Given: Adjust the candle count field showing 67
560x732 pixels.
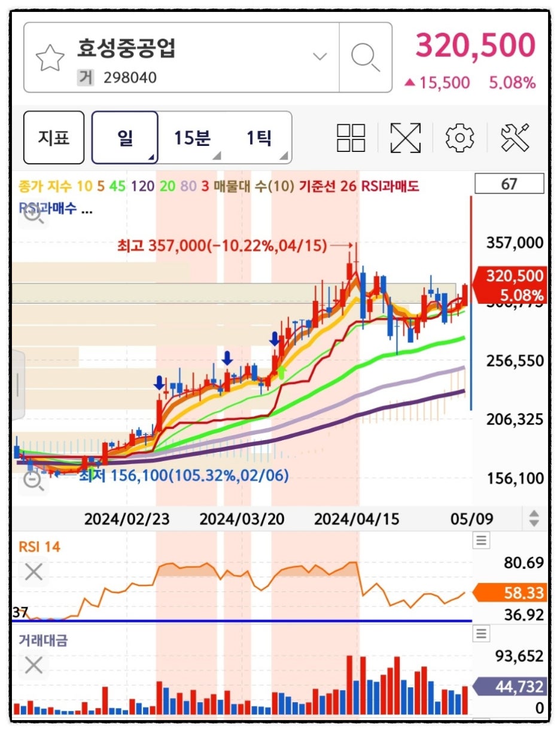Looking at the screenshot, I should click(x=509, y=184).
